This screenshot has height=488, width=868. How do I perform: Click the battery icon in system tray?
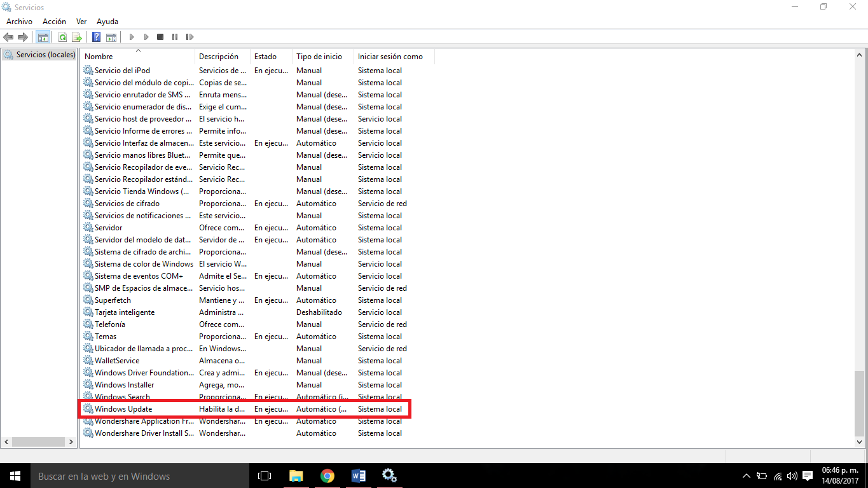click(762, 476)
